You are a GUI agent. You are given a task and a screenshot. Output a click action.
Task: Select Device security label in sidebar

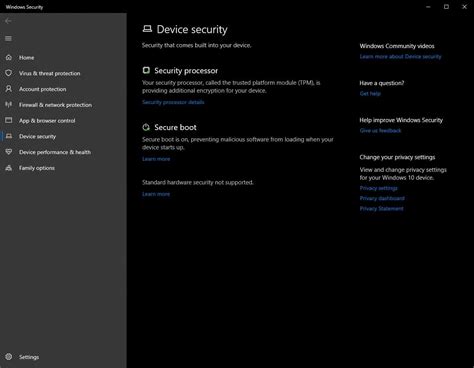click(37, 136)
